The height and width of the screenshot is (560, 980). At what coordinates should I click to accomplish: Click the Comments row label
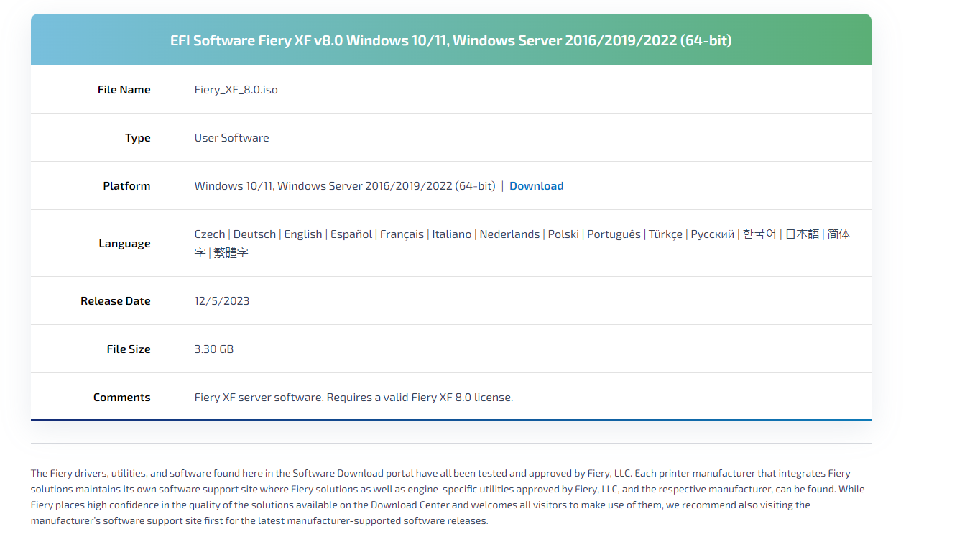coord(121,398)
